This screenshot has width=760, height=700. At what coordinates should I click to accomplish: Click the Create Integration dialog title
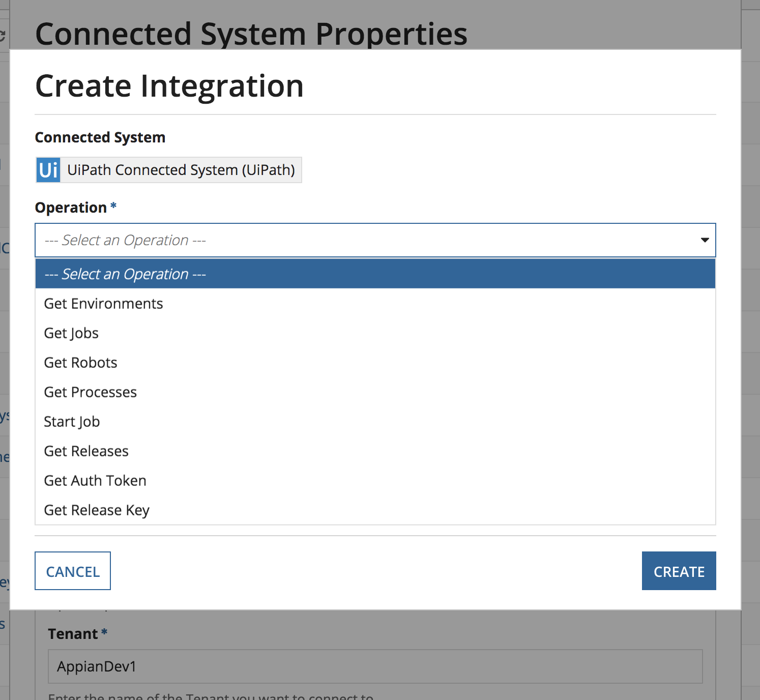pos(169,85)
